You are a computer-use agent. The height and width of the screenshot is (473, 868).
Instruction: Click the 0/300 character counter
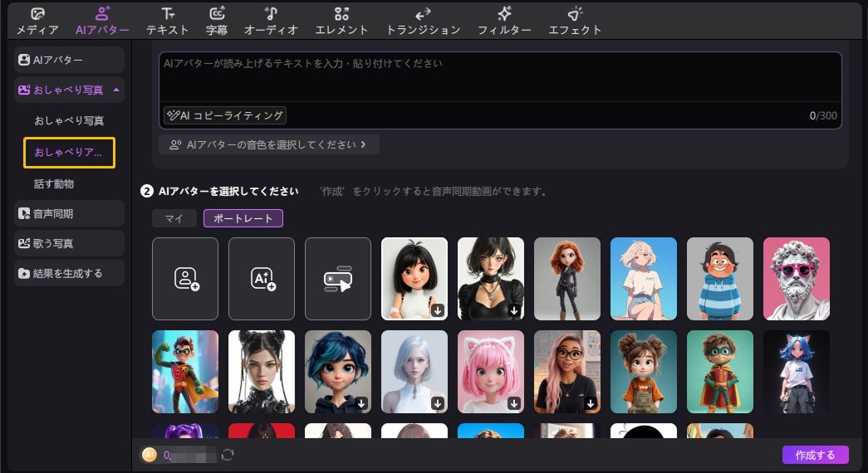click(823, 115)
